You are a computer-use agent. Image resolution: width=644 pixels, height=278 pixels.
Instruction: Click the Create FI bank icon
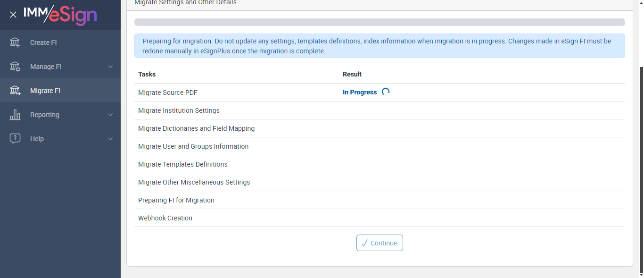15,42
